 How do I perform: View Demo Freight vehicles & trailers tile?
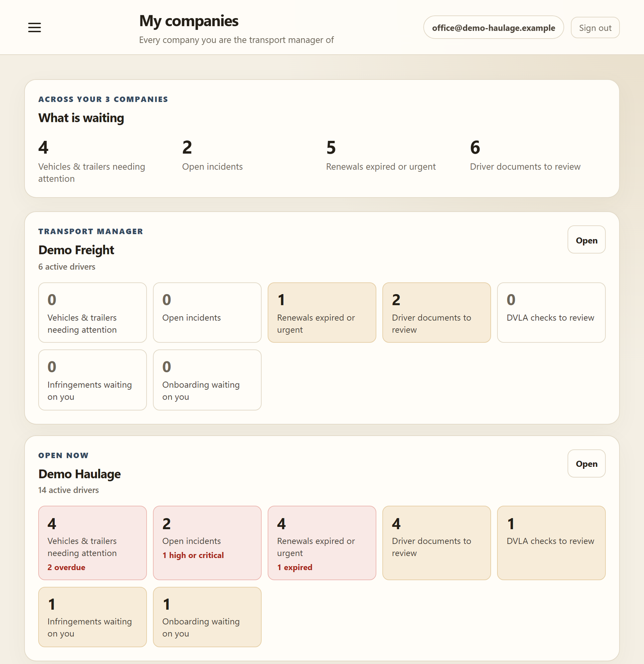point(93,312)
